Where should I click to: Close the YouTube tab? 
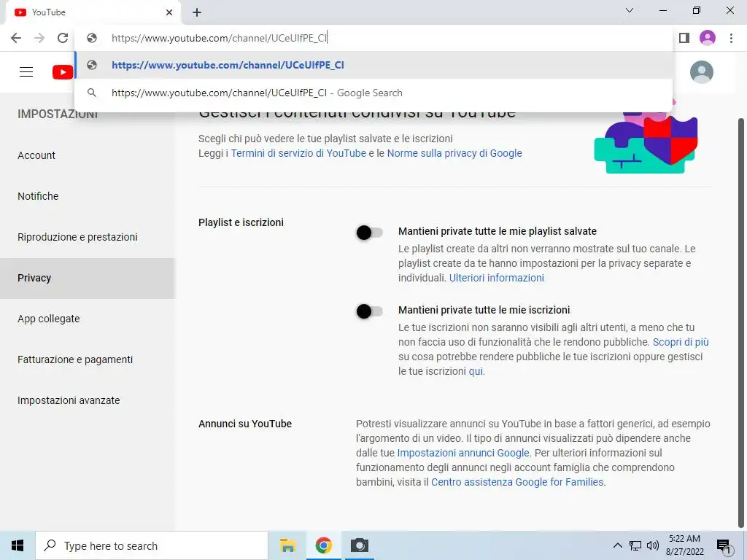click(169, 12)
